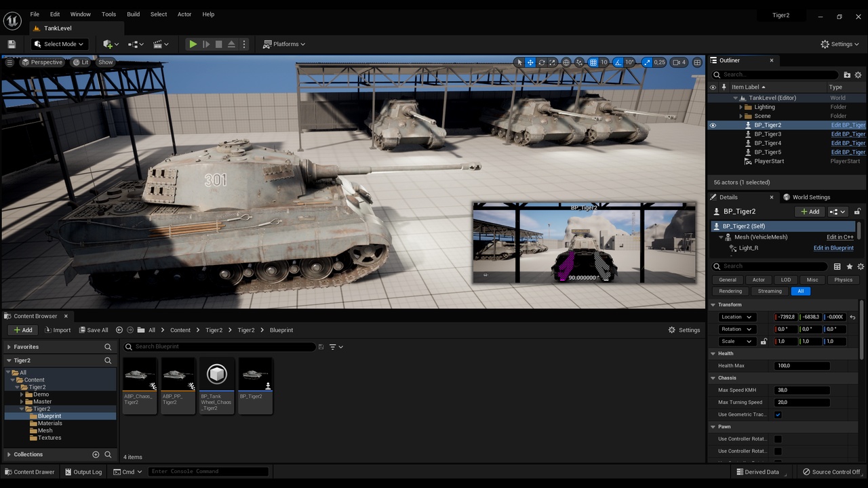Collapse the TankLevel (Editor) tree node

(735, 98)
